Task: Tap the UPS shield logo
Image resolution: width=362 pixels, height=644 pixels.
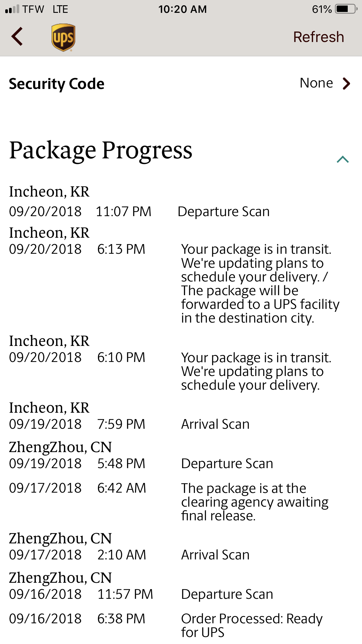Action: point(63,38)
